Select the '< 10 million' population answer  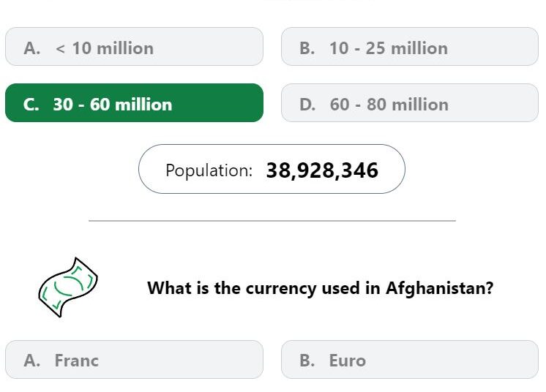tap(134, 47)
